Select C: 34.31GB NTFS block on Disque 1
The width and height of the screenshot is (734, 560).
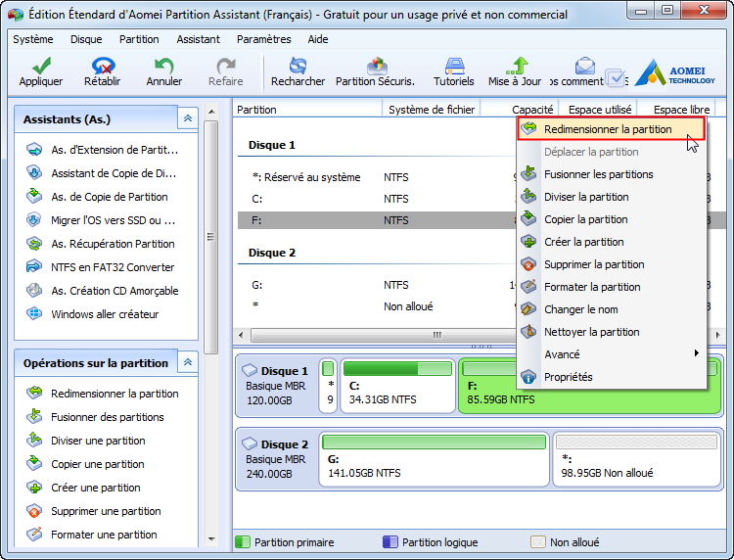pos(398,386)
